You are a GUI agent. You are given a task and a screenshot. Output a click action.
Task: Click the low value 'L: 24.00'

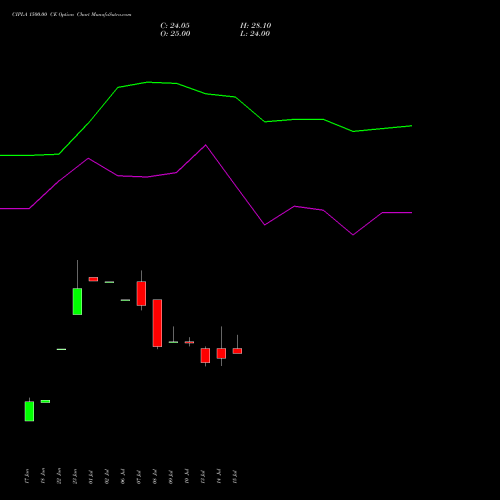255,34
